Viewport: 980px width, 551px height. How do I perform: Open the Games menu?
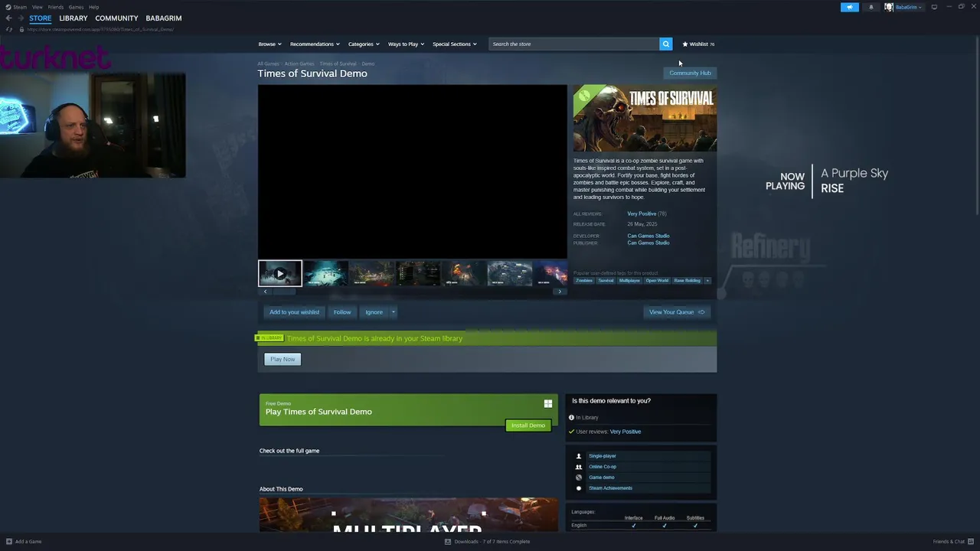click(x=76, y=7)
